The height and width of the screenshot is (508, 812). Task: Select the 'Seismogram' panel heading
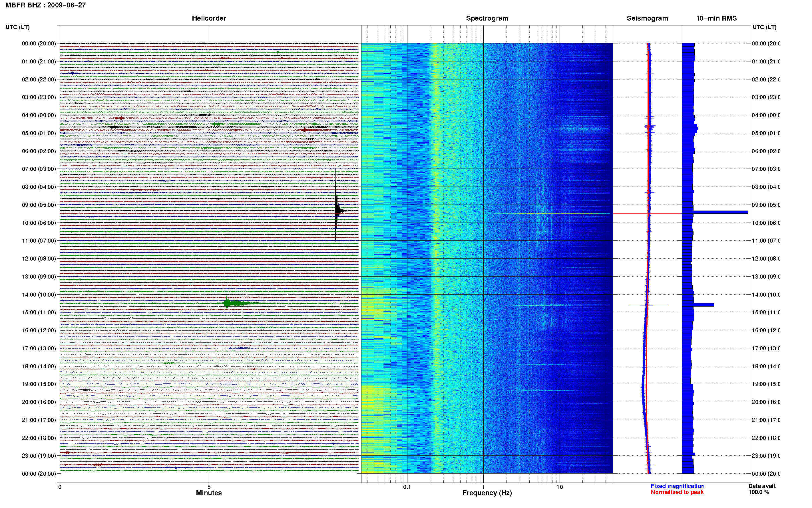pyautogui.click(x=647, y=18)
